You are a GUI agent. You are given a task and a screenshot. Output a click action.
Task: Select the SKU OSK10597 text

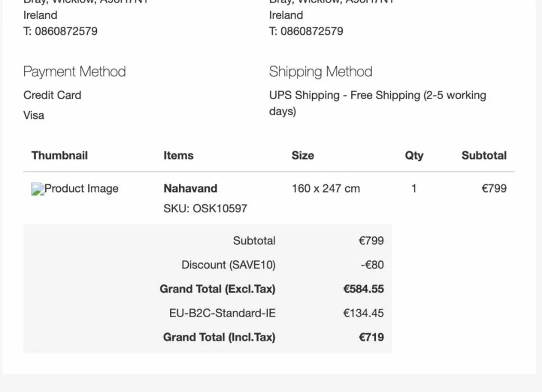click(205, 208)
